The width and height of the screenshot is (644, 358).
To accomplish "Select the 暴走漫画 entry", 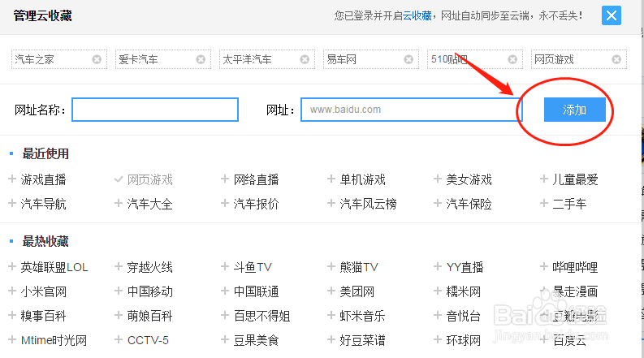I will point(575,291).
